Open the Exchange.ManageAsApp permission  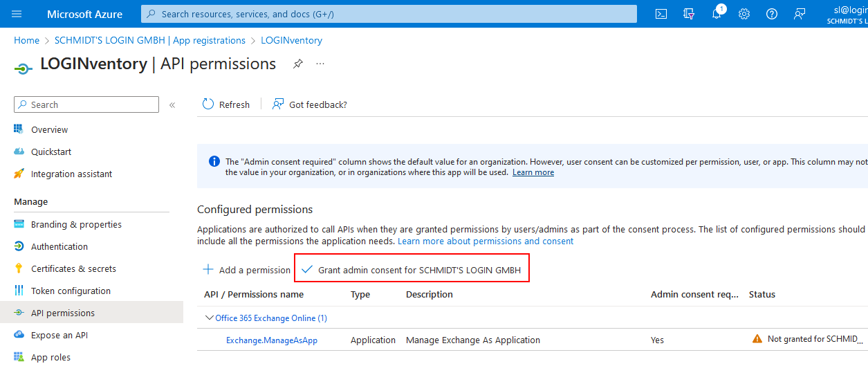coord(272,340)
